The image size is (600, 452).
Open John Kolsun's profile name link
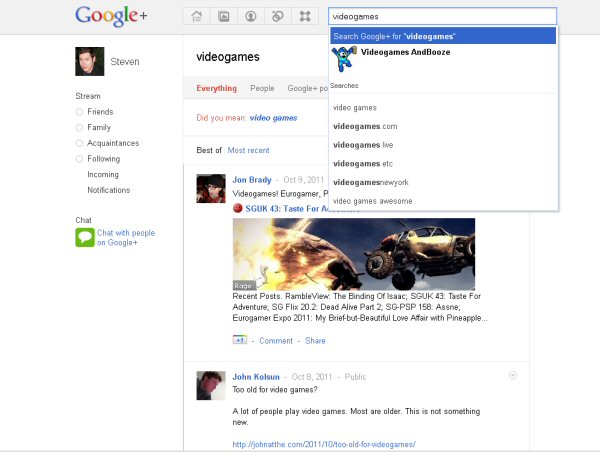tap(256, 377)
